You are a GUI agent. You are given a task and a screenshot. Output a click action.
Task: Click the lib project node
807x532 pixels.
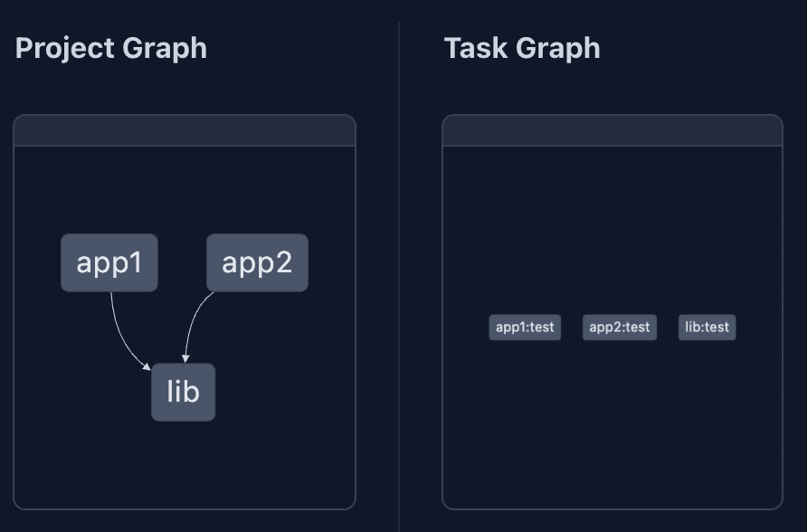point(183,392)
